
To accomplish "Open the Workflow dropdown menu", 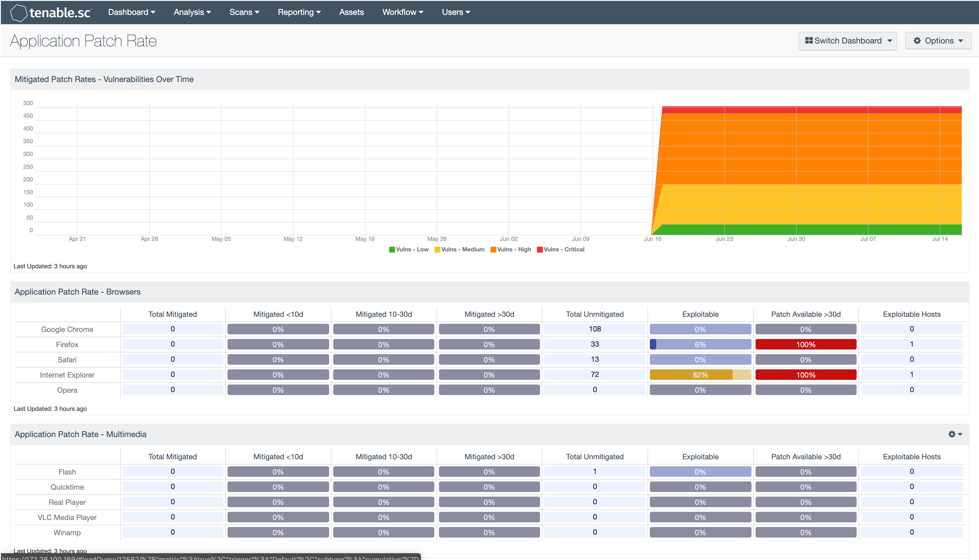I will coord(401,11).
